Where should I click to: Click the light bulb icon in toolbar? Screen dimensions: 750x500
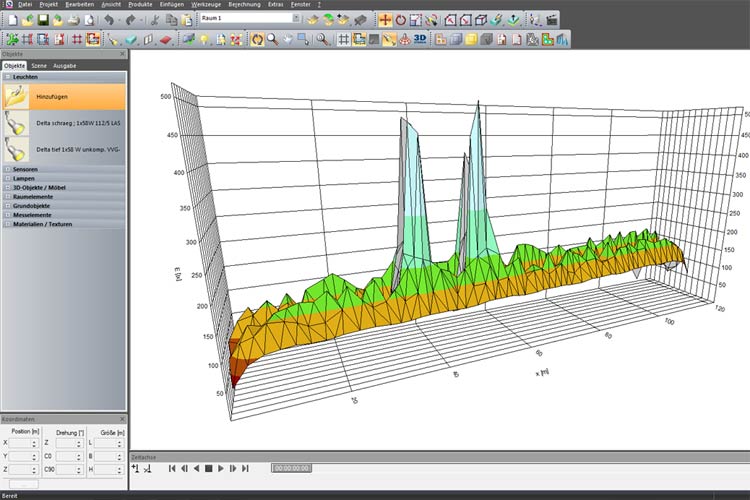[x=204, y=39]
